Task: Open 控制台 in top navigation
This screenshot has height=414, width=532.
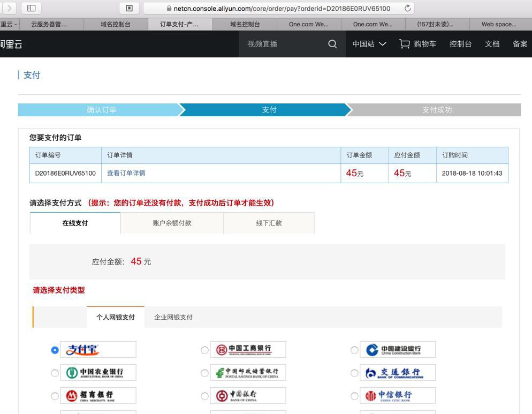Action: (460, 44)
